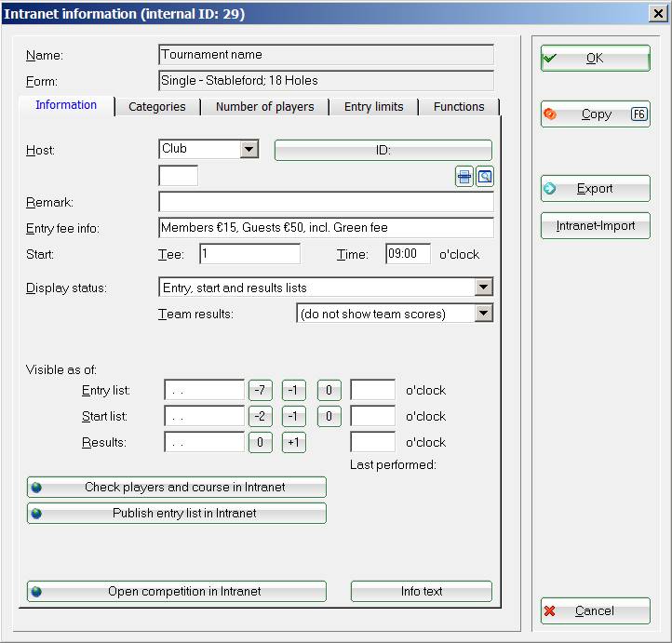Click the +1 button for Results

coord(295,443)
